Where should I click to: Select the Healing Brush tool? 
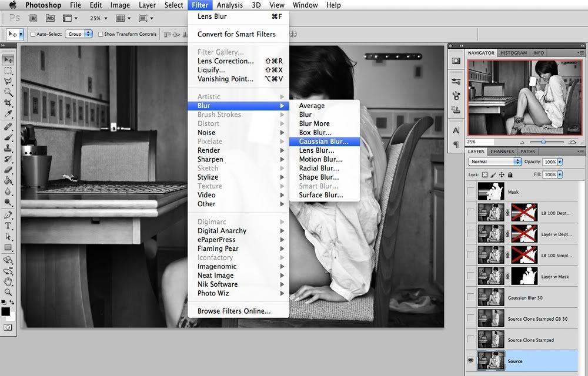[8, 126]
